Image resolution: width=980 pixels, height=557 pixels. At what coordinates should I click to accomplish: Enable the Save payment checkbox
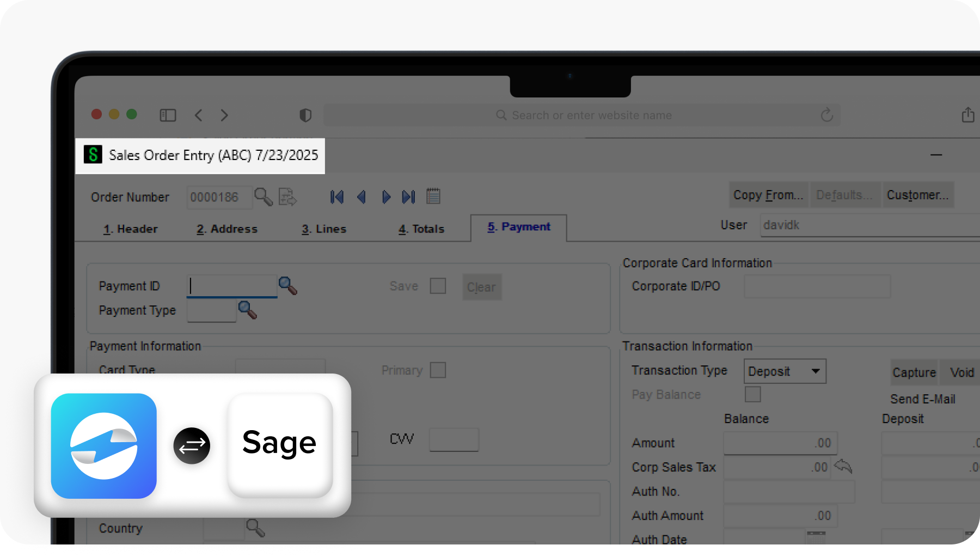438,285
